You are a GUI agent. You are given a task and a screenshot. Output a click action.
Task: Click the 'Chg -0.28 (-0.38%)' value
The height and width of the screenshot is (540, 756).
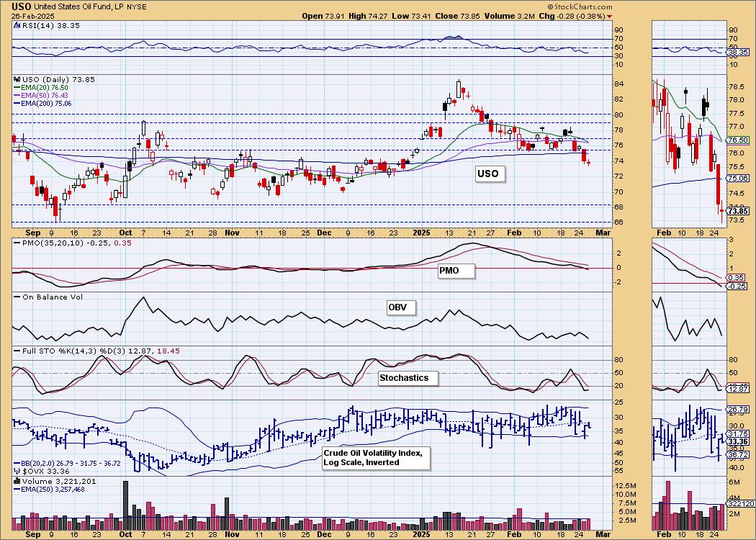point(572,16)
